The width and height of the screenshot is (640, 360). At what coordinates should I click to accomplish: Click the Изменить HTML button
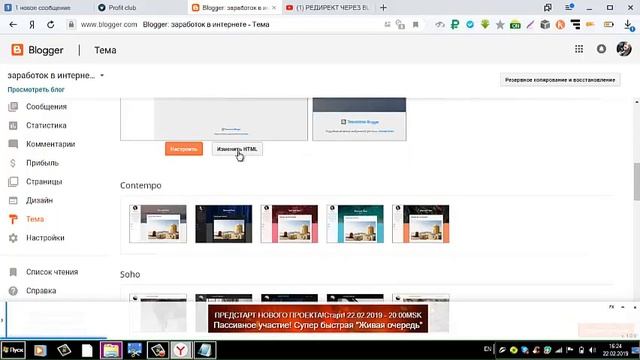point(237,149)
